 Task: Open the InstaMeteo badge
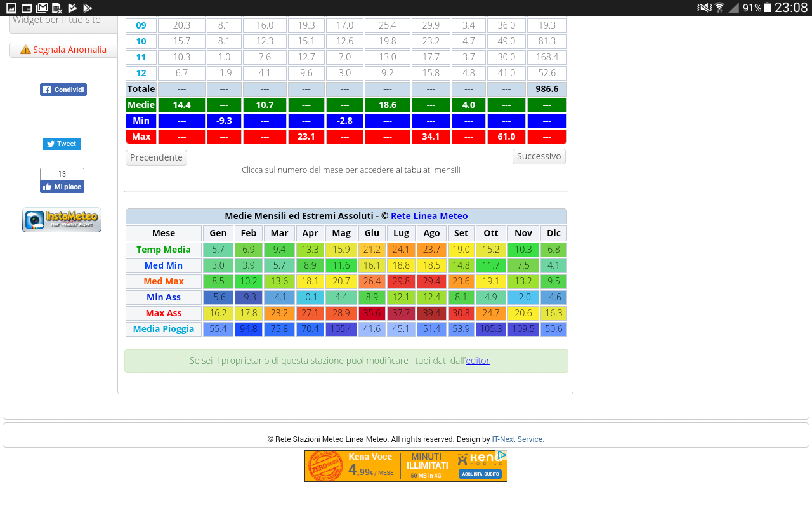[62, 220]
